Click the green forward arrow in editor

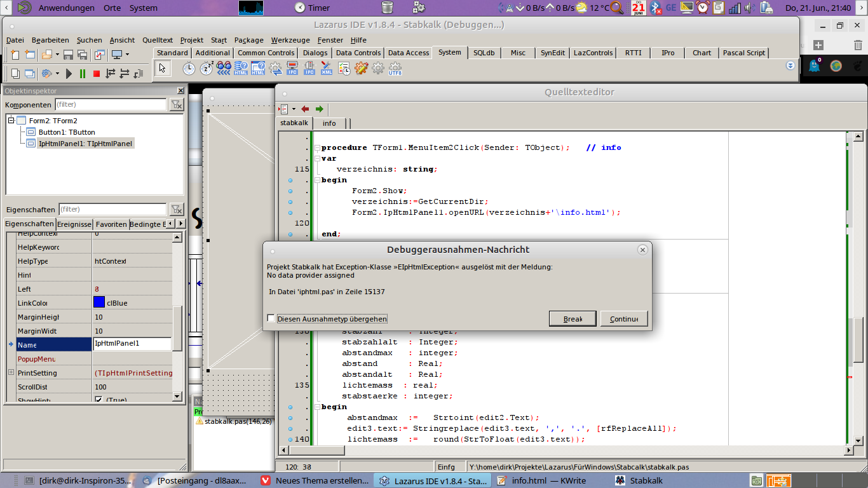tap(320, 109)
